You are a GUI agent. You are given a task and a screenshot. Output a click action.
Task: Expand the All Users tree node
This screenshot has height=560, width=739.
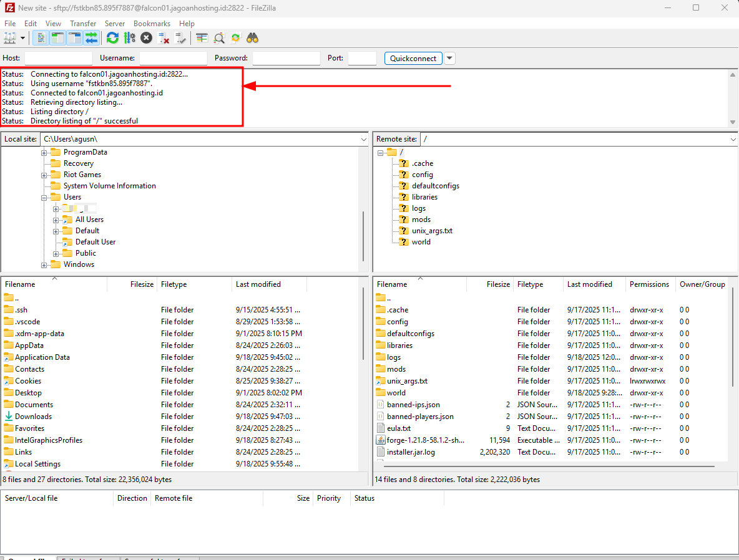[56, 220]
